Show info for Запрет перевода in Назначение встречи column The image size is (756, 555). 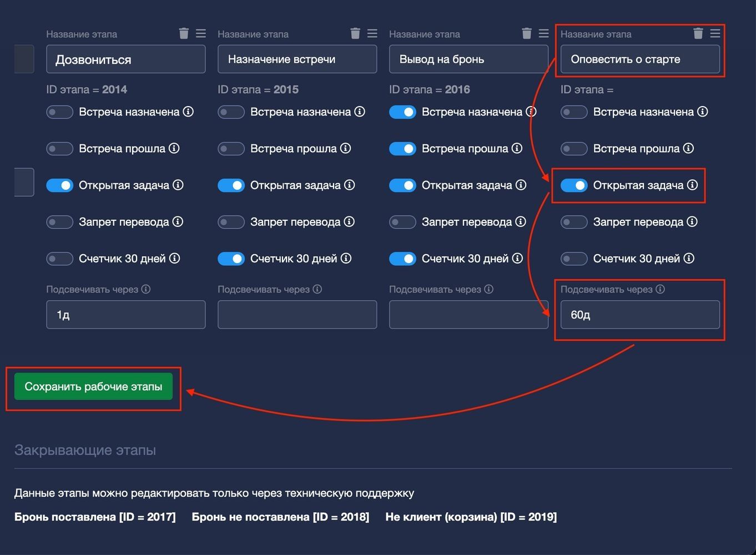coord(349,221)
